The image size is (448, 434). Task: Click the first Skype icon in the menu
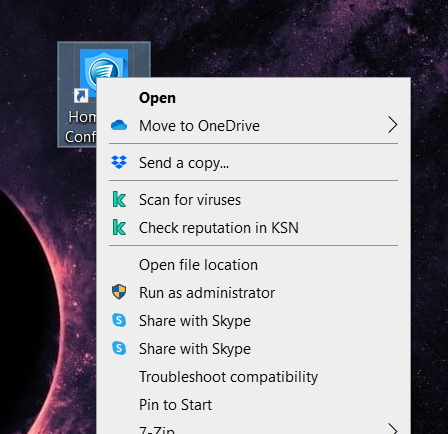(x=119, y=320)
